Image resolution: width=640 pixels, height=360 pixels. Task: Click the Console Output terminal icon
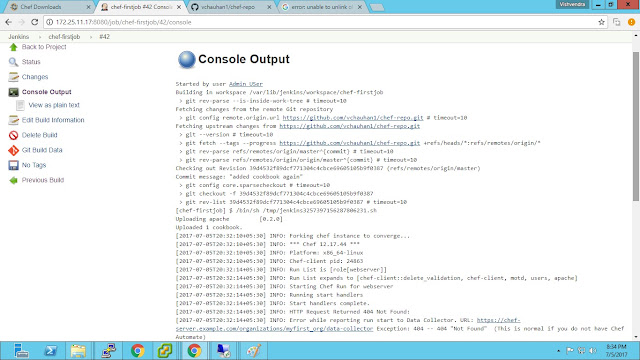13,92
